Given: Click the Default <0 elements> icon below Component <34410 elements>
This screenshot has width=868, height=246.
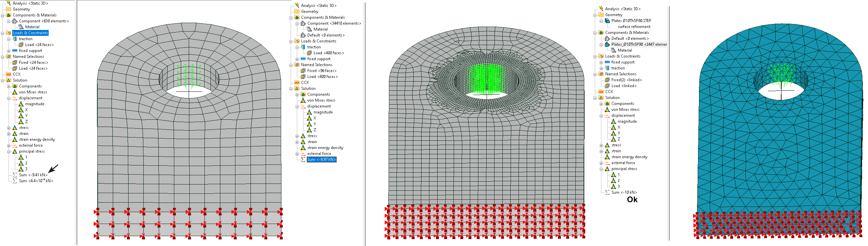Looking at the screenshot, I should tap(303, 36).
